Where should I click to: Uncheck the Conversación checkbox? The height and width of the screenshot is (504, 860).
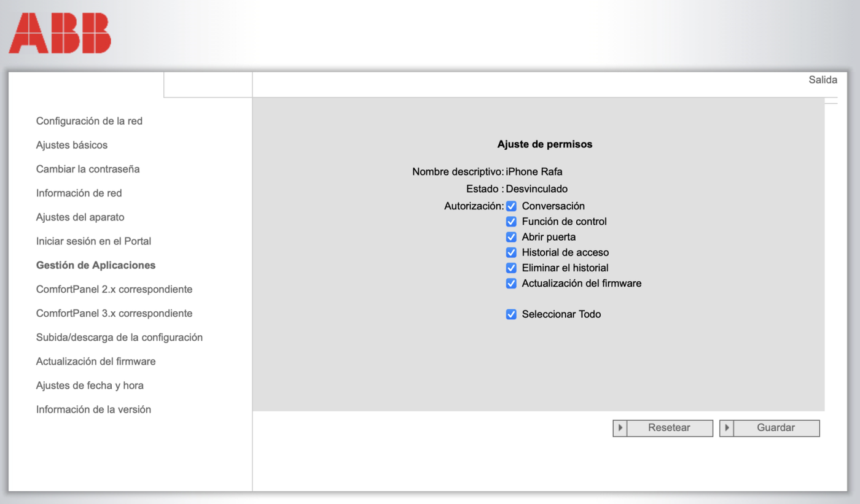(x=511, y=206)
